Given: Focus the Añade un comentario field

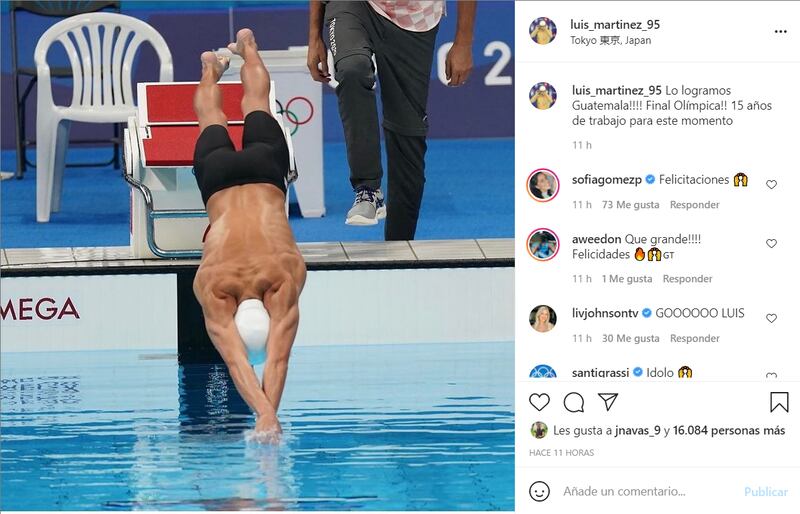Looking at the screenshot, I should (648, 491).
